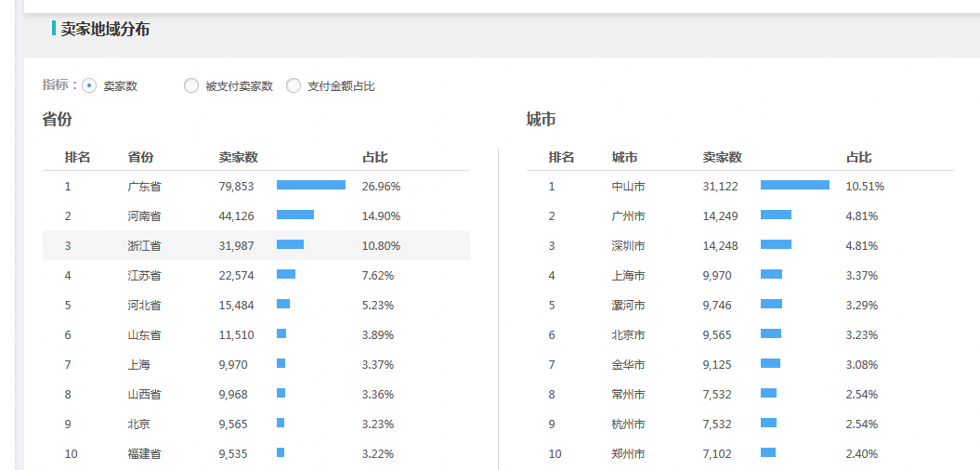Click the 郑州市 city name

point(629,454)
